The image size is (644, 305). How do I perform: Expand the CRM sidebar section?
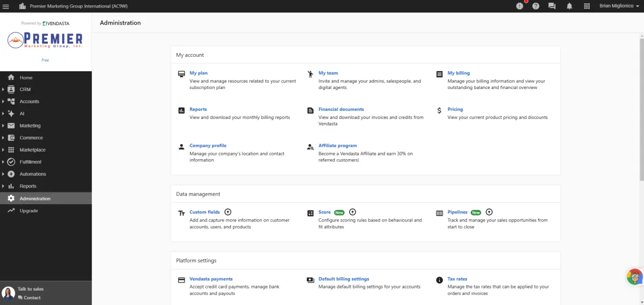tap(3, 90)
